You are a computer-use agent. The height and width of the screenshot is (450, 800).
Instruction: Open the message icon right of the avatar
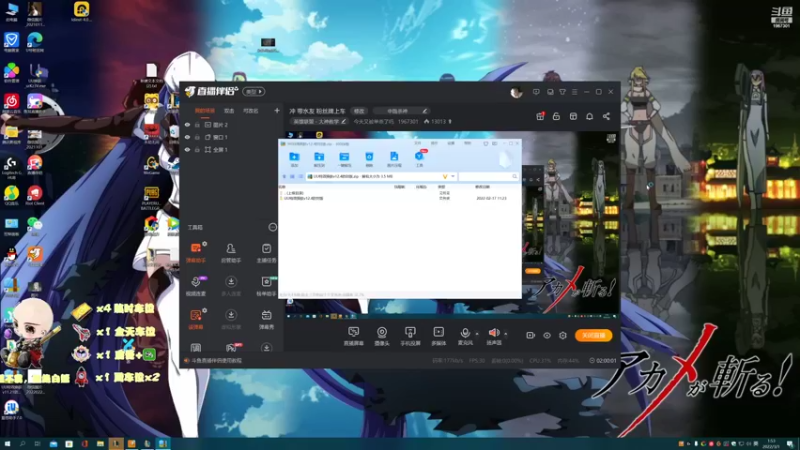[x=536, y=92]
